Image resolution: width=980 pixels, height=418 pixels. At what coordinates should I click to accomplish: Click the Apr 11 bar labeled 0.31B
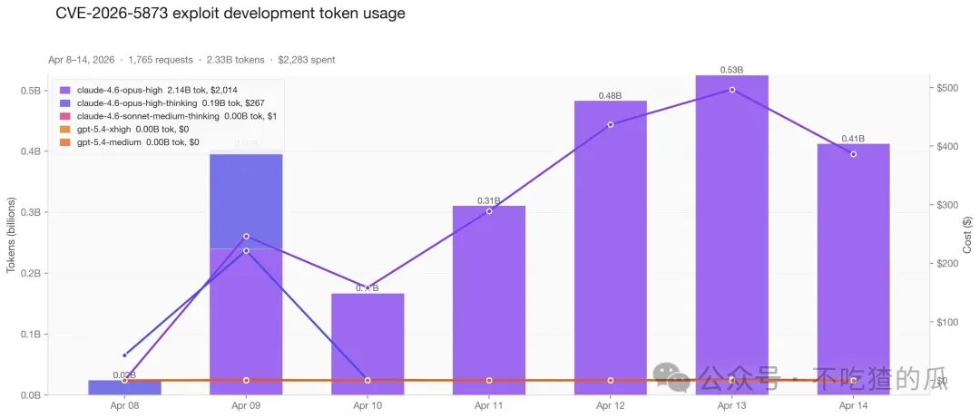[489, 300]
